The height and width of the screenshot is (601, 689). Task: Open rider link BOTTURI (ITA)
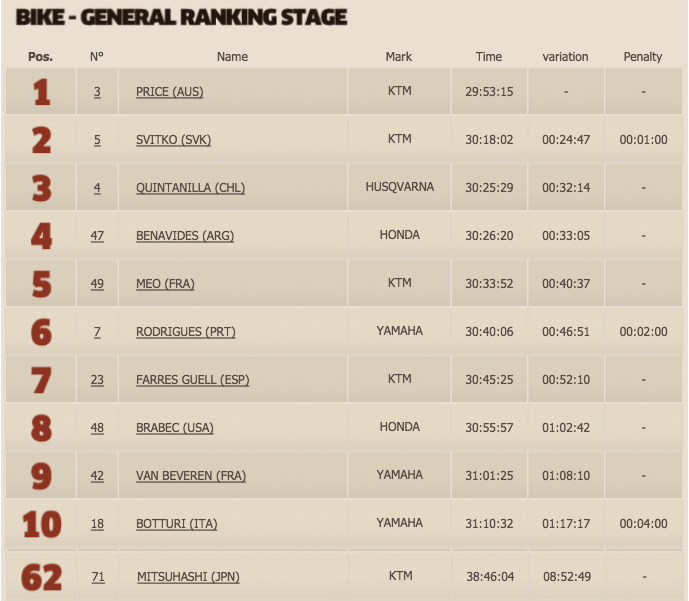pyautogui.click(x=177, y=524)
